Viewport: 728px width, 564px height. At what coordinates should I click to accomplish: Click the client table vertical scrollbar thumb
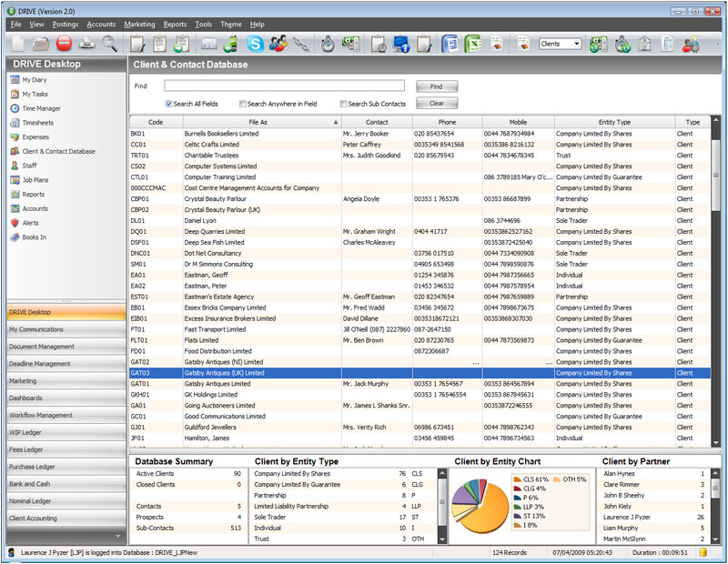[715, 174]
